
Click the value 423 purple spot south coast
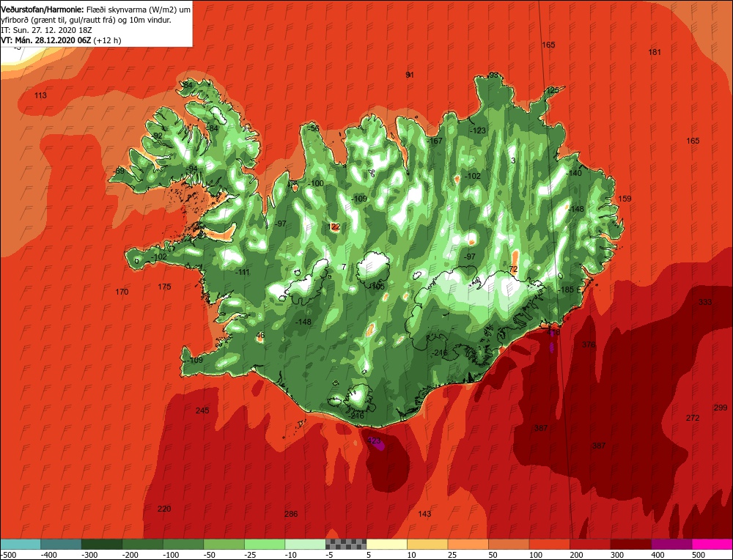pos(374,441)
